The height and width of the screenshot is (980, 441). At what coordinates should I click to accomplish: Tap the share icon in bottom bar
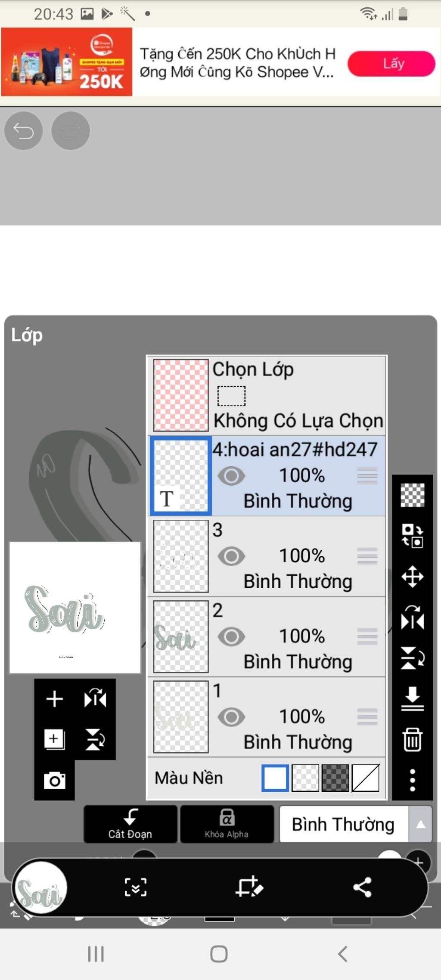[362, 887]
